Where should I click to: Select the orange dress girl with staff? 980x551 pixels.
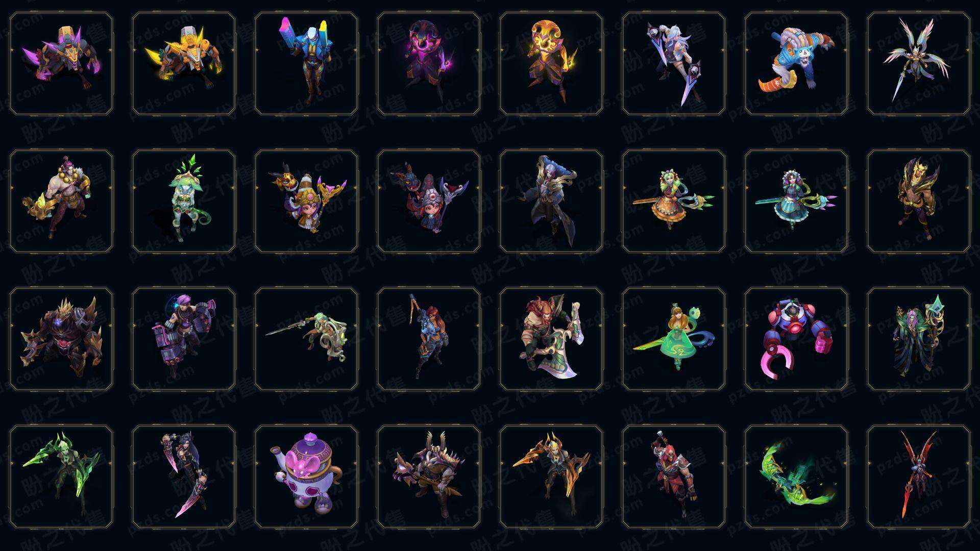(674, 201)
